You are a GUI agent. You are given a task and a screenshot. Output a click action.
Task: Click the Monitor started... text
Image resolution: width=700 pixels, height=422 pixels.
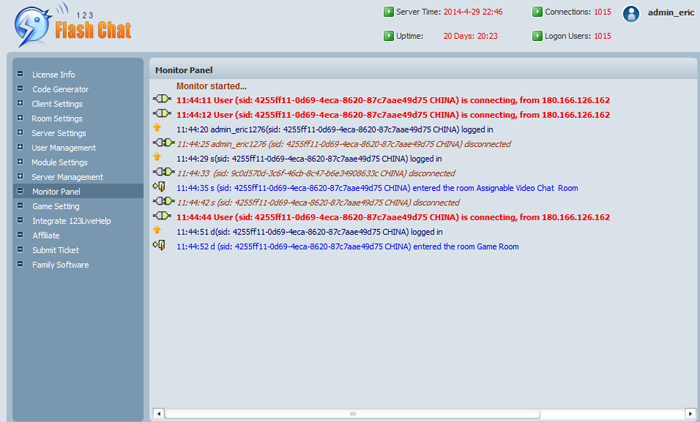(x=211, y=86)
